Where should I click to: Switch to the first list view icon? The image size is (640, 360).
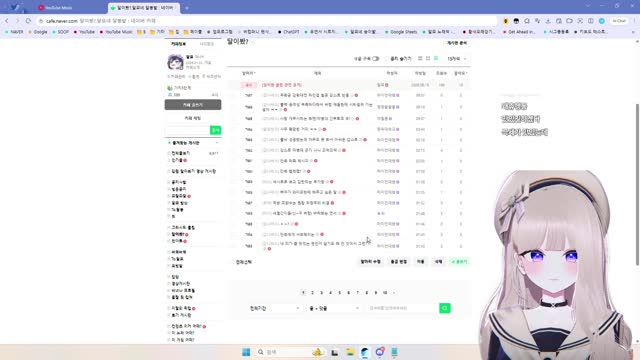420,59
